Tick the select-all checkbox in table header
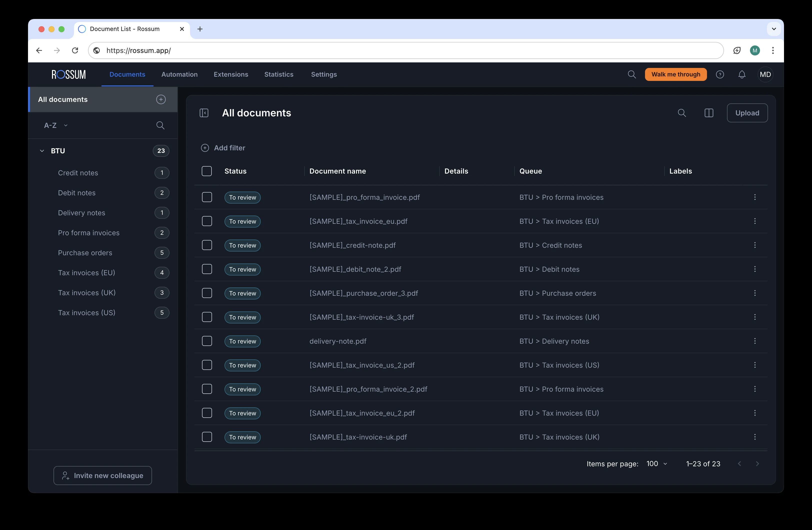This screenshot has width=812, height=530. click(x=207, y=171)
